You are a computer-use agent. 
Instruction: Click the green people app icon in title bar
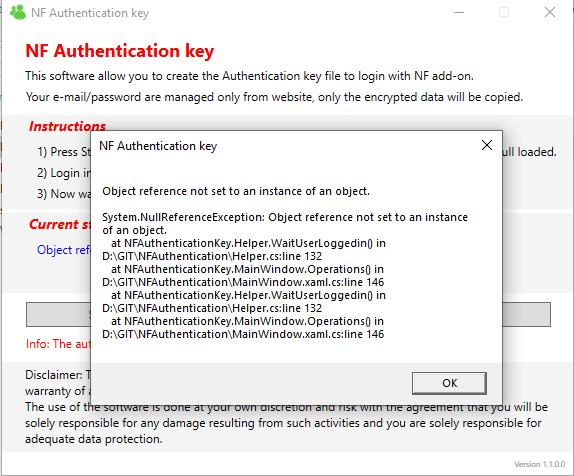coord(18,12)
